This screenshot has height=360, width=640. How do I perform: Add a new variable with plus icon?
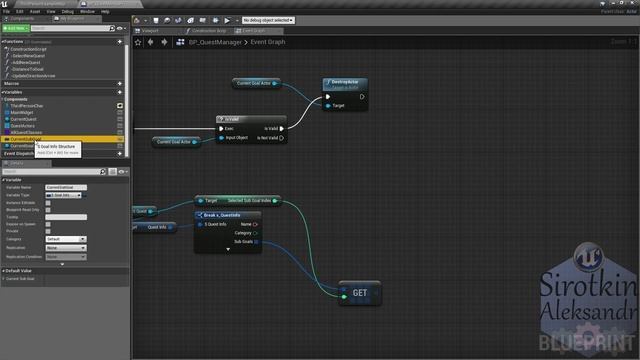click(x=120, y=92)
